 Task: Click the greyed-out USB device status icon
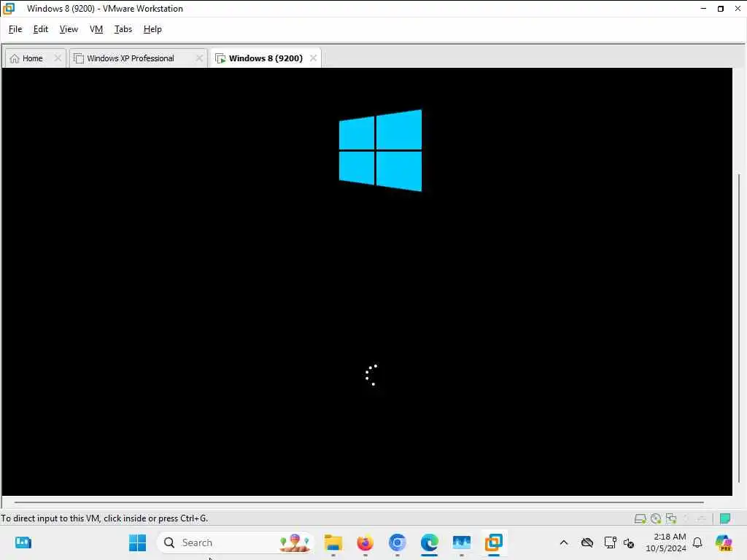click(701, 518)
